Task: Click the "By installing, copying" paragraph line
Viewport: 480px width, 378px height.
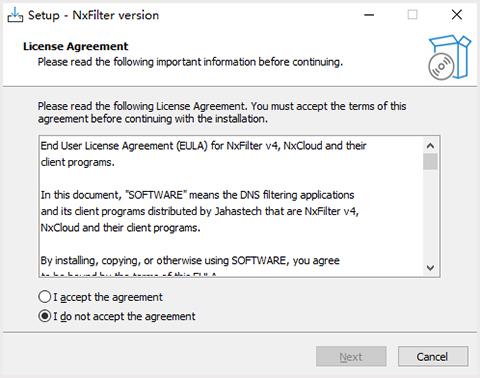Action: (190, 260)
